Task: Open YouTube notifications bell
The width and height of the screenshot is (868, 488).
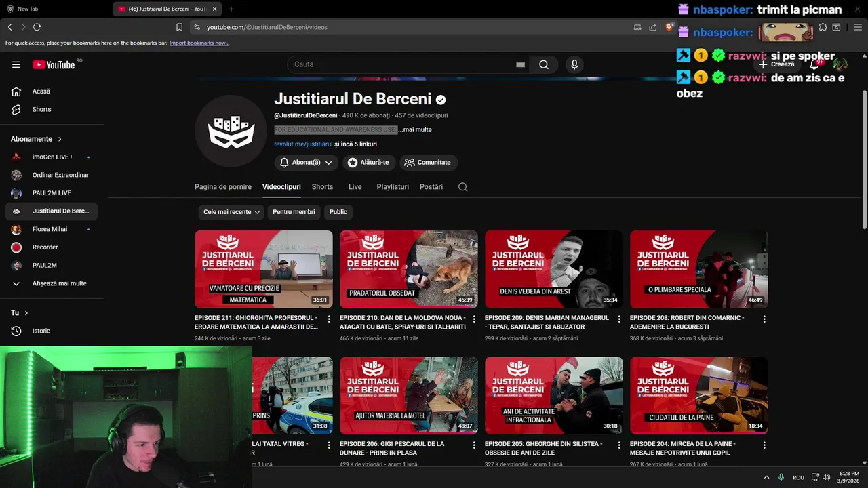Action: point(814,64)
